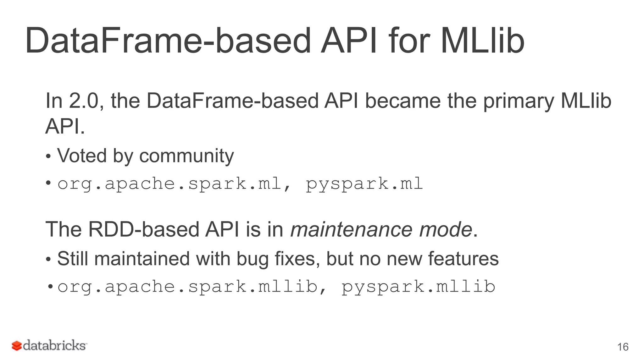Click the Databricks logo in the footer

click(x=49, y=345)
